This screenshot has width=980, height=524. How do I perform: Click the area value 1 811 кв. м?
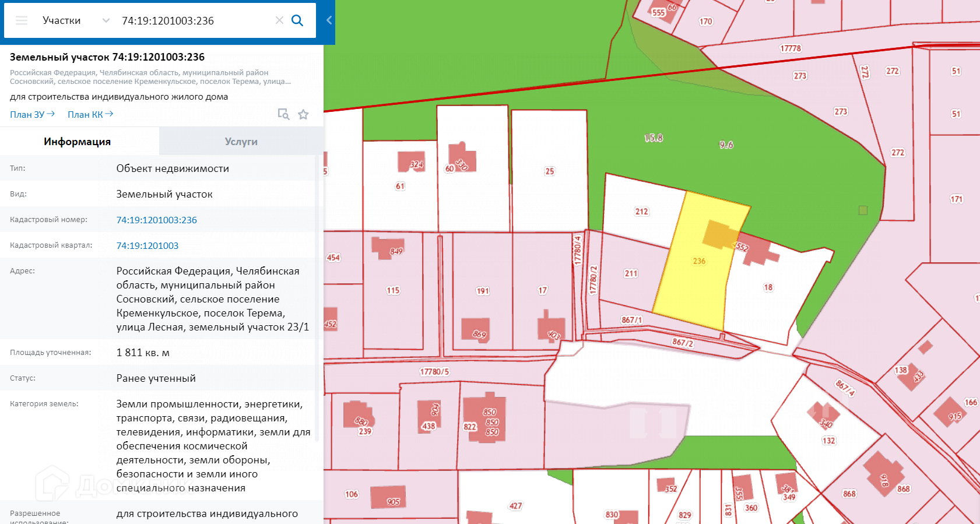tap(143, 353)
